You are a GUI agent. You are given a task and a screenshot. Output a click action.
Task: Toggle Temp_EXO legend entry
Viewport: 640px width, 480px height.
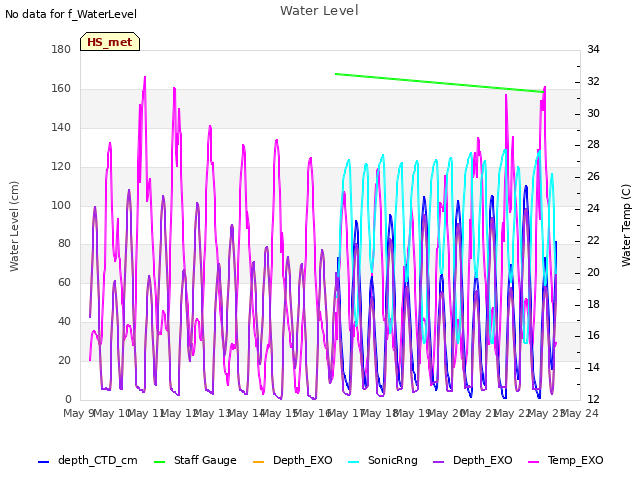point(566,460)
